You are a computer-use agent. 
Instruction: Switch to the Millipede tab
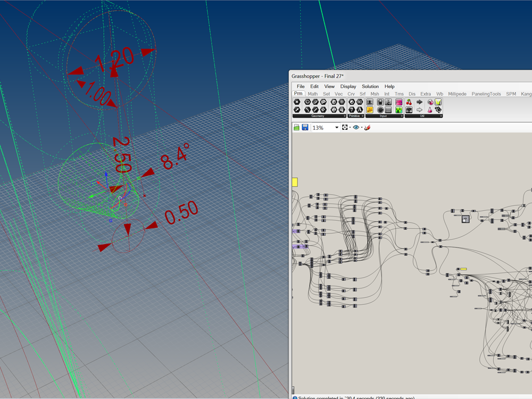[458, 94]
